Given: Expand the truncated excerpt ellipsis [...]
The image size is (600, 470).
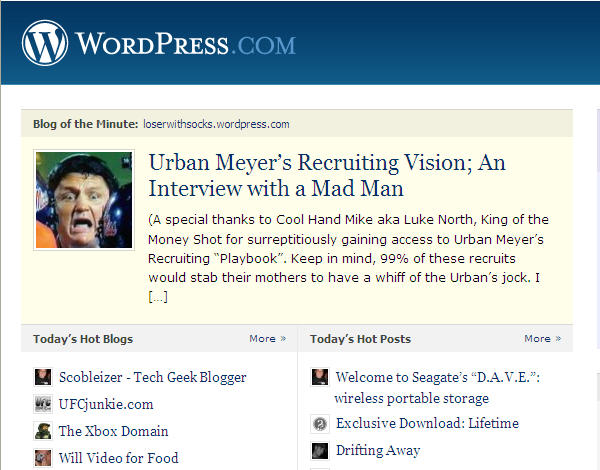Looking at the screenshot, I should (x=158, y=297).
